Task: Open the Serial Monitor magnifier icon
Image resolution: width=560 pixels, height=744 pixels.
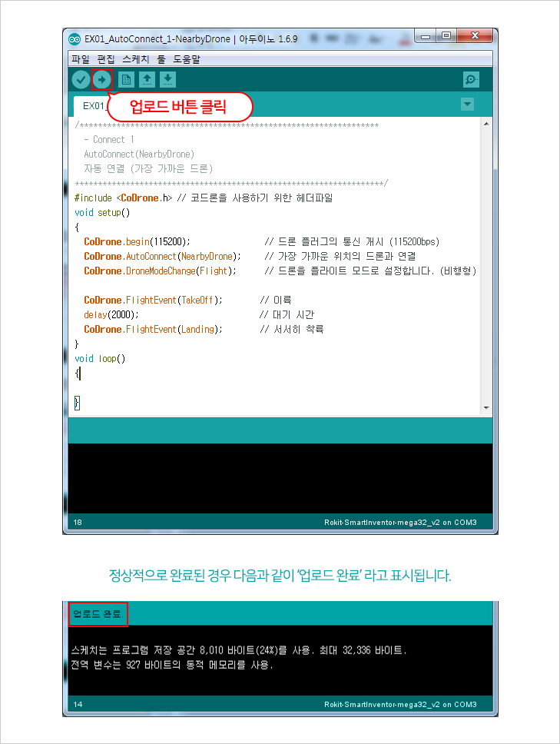Action: click(x=472, y=79)
